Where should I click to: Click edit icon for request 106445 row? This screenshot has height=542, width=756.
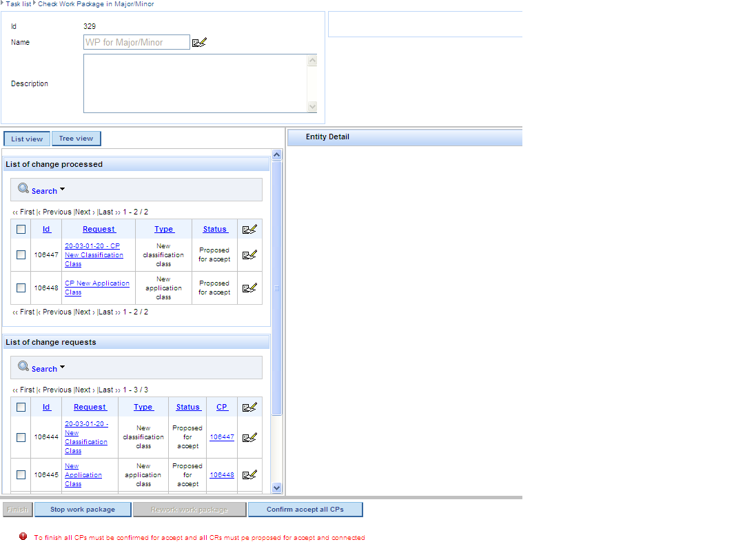pyautogui.click(x=249, y=474)
